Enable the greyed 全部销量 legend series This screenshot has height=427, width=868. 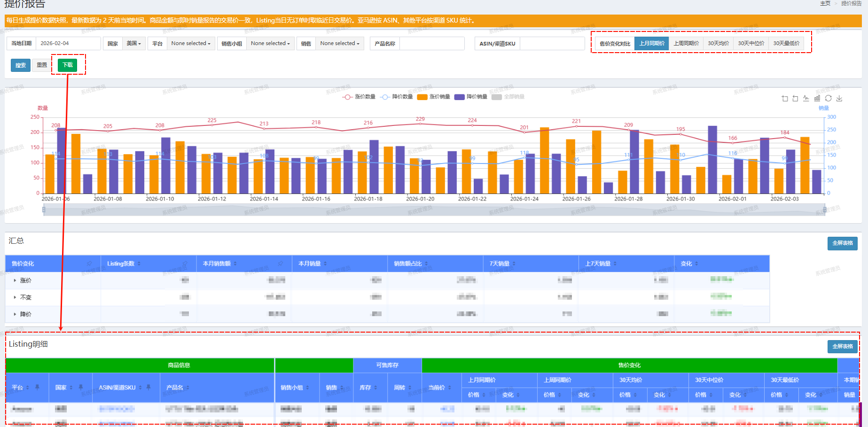(508, 97)
